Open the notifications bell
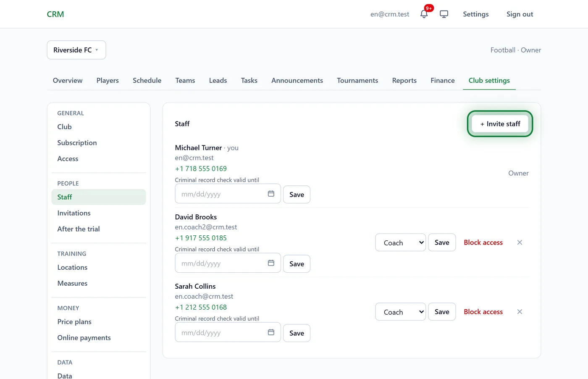588x379 pixels. (x=424, y=14)
